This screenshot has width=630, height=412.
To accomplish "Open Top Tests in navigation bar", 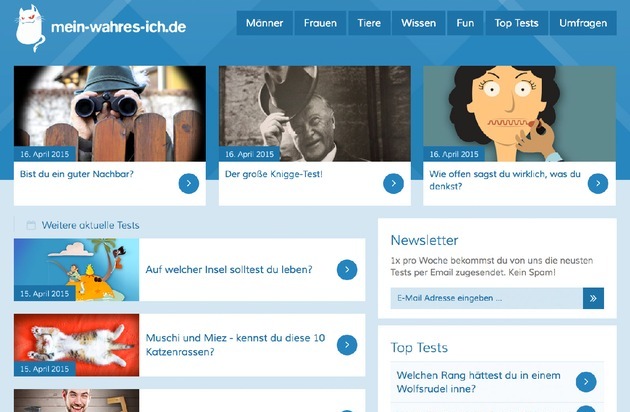I will click(x=516, y=23).
